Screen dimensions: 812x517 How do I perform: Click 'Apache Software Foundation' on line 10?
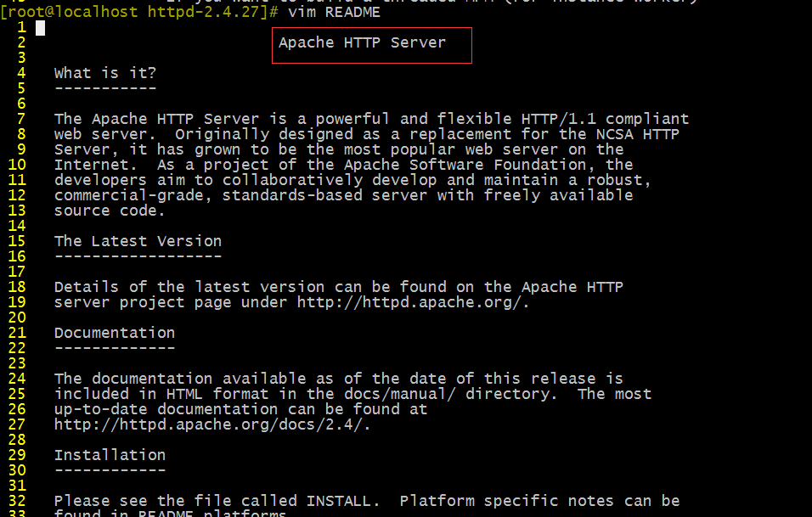click(x=465, y=165)
